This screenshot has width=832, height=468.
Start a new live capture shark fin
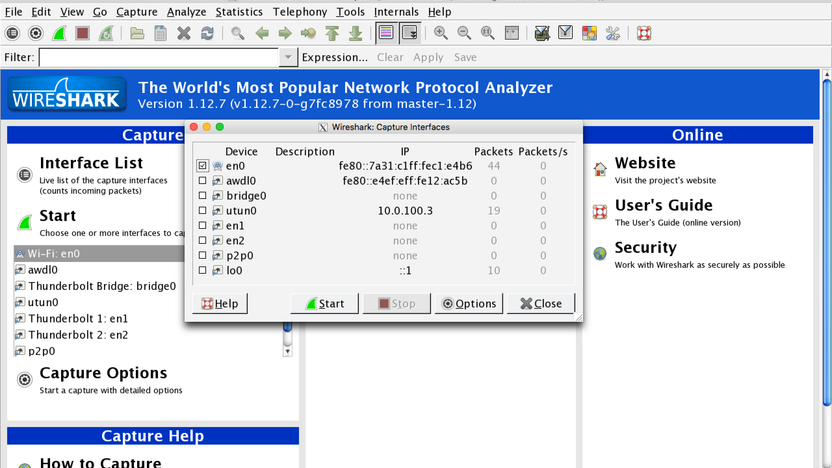coord(59,33)
